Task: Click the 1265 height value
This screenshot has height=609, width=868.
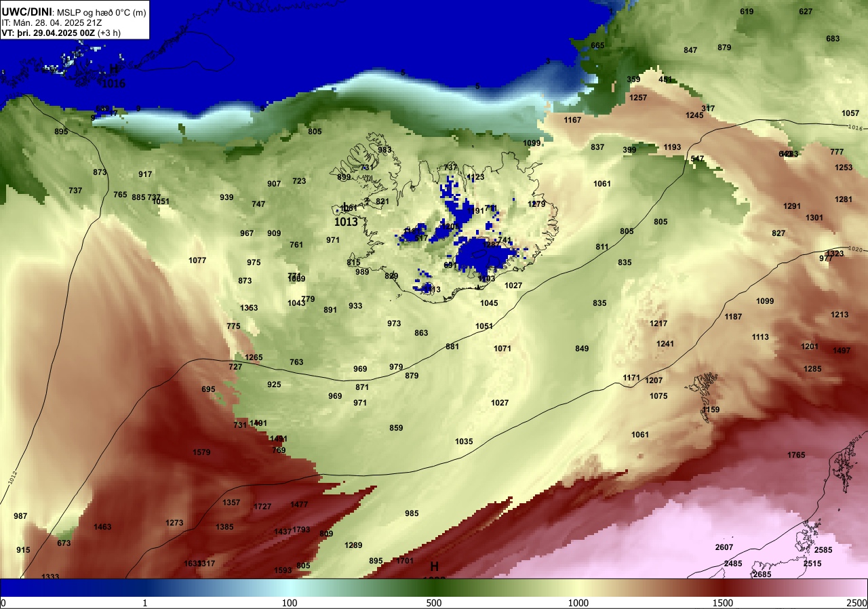Action: point(254,357)
